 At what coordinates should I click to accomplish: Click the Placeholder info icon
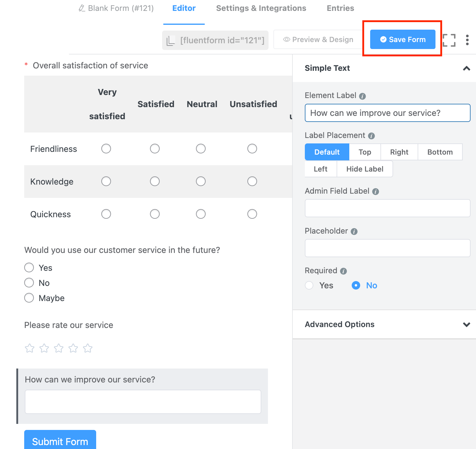(x=354, y=231)
